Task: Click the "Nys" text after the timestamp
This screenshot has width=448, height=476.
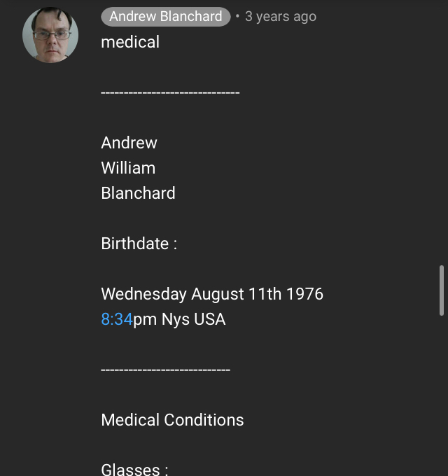Action: pyautogui.click(x=175, y=319)
